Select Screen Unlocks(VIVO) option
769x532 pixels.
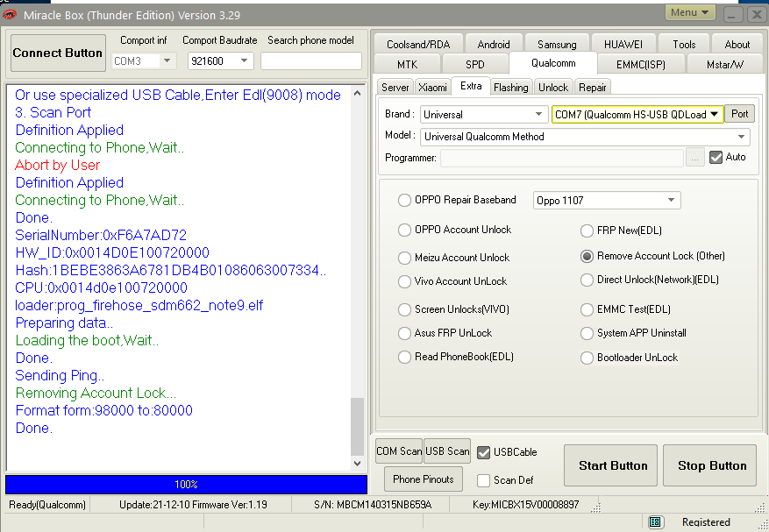tap(404, 309)
